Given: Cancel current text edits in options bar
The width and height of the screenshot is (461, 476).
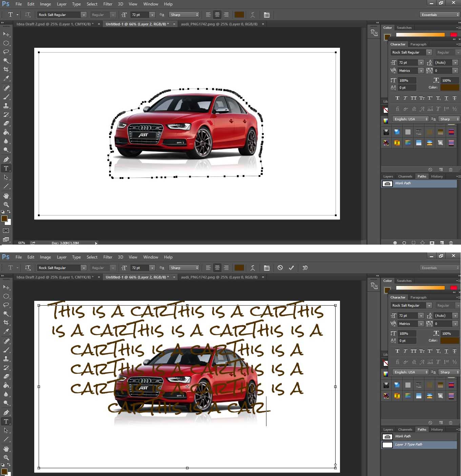Looking at the screenshot, I should 280,268.
